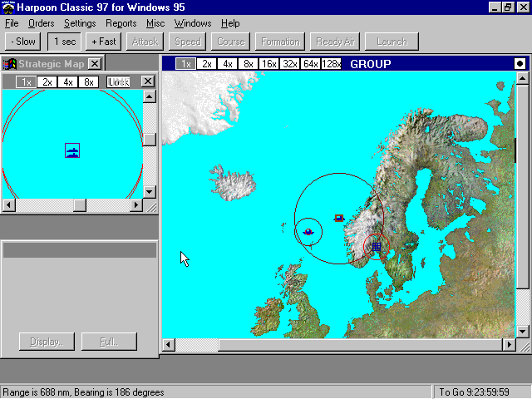
Task: Set GROUP map zoom to 128x
Action: 331,64
